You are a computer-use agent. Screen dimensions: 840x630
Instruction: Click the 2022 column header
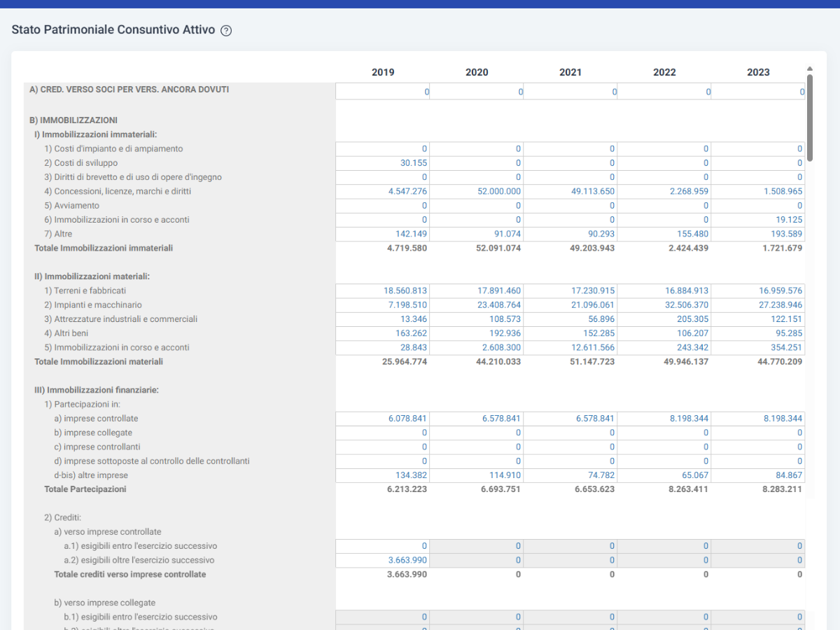pyautogui.click(x=664, y=72)
